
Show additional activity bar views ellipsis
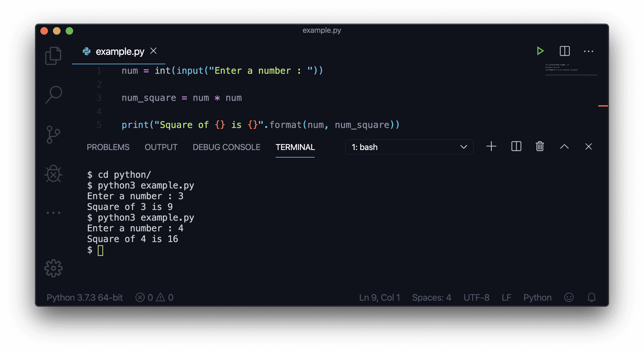click(53, 213)
